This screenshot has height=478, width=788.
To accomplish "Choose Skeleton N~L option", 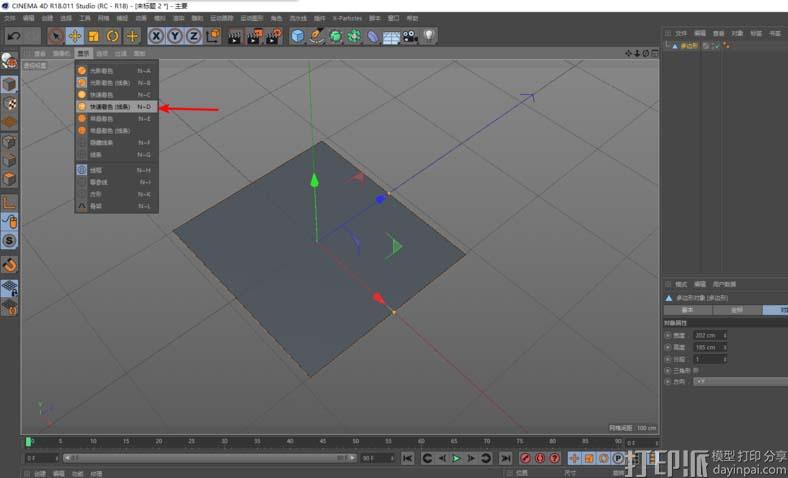I will coord(117,206).
